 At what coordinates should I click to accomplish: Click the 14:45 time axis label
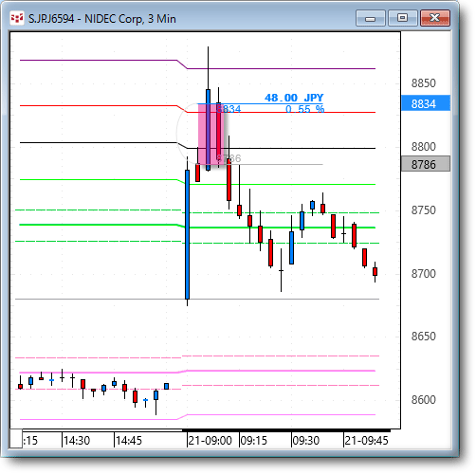[129, 440]
